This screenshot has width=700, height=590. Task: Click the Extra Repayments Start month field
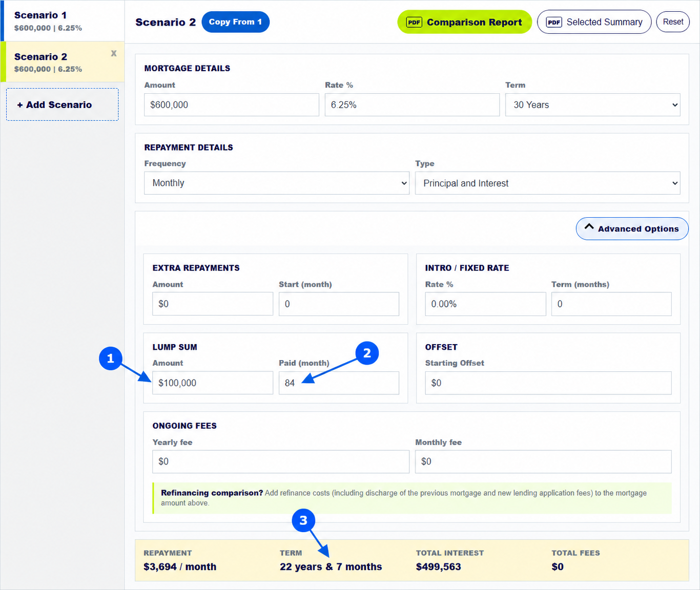(x=339, y=304)
